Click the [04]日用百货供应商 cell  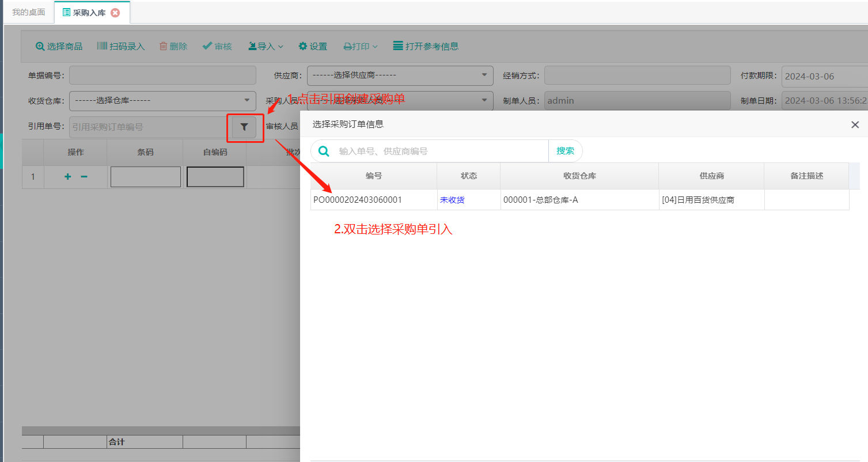(711, 200)
